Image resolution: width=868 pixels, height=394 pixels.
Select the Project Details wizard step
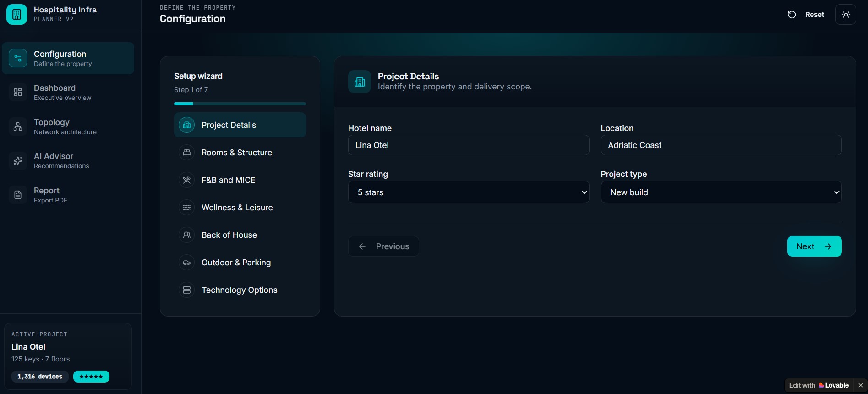click(240, 125)
